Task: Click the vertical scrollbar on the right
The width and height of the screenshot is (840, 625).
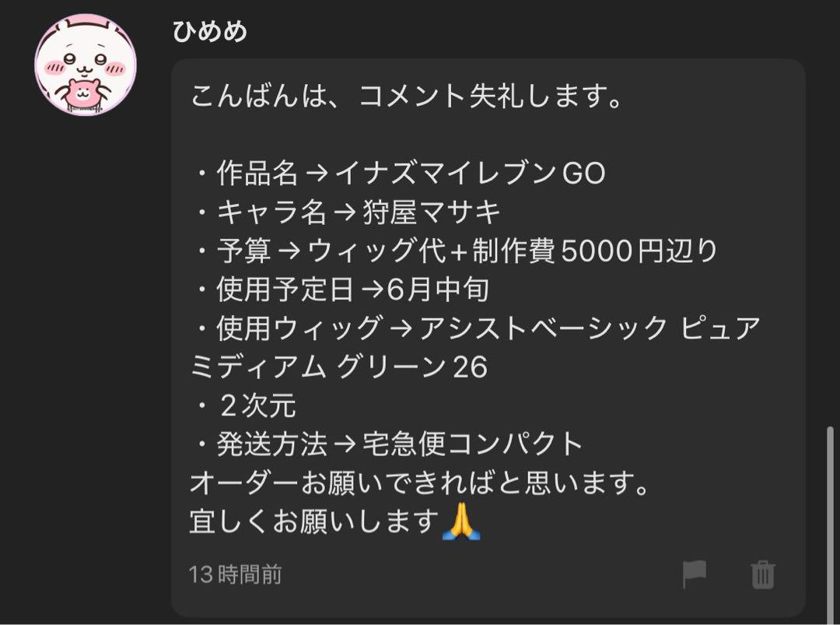Action: [x=830, y=525]
